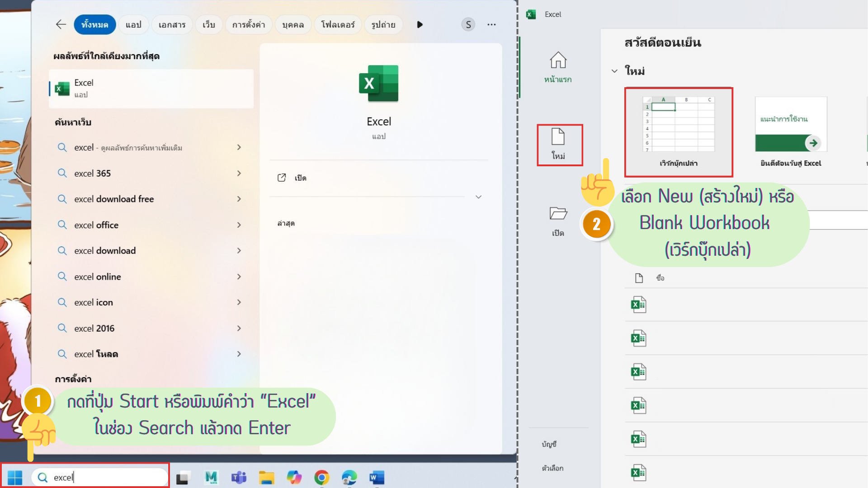Switch to the โฟลเดอร์ search filter
868x488 pixels.
(338, 24)
